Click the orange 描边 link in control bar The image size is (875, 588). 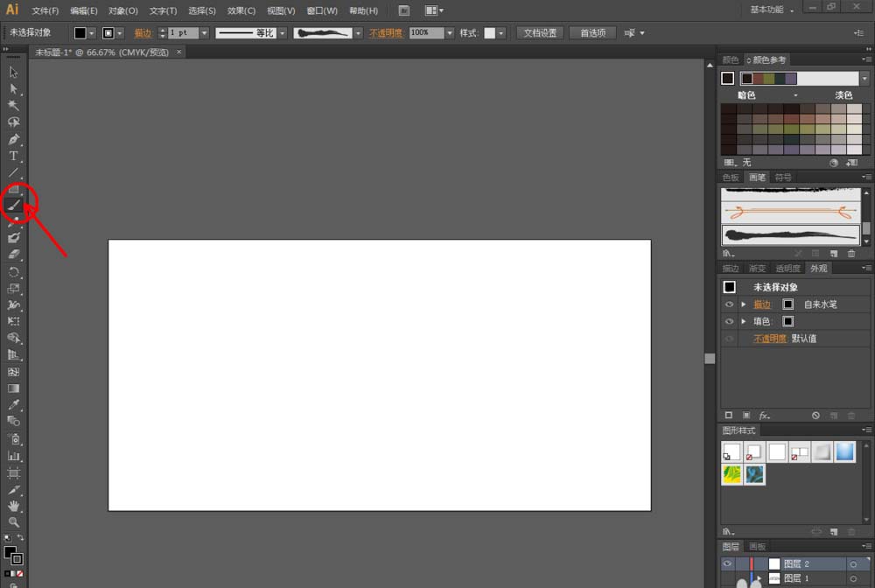(143, 33)
